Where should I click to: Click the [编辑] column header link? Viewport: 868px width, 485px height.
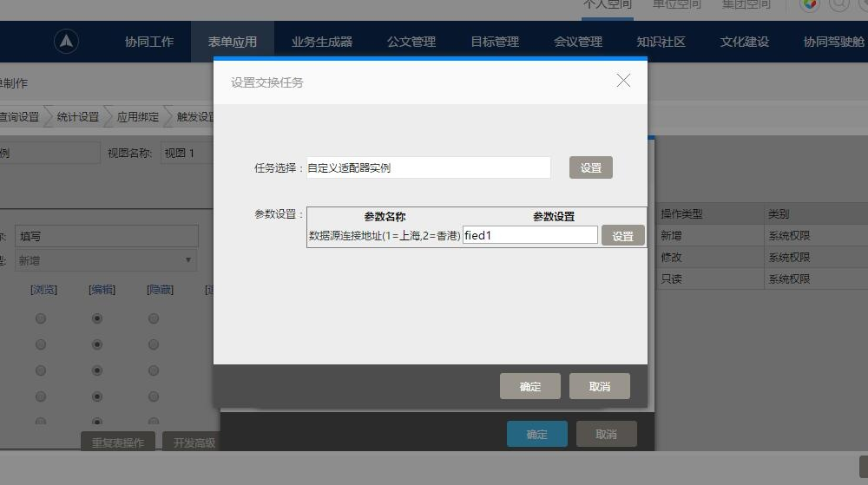(x=102, y=289)
